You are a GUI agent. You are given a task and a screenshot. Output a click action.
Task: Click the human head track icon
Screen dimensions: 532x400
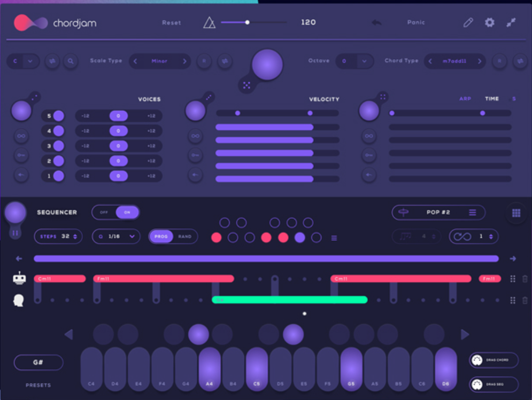pyautogui.click(x=19, y=300)
